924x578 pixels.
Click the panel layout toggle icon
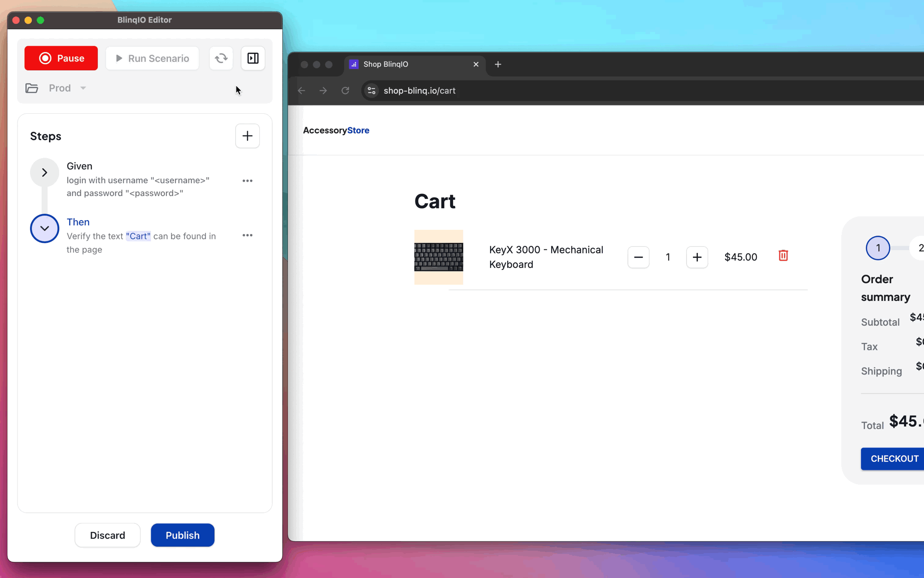253,58
